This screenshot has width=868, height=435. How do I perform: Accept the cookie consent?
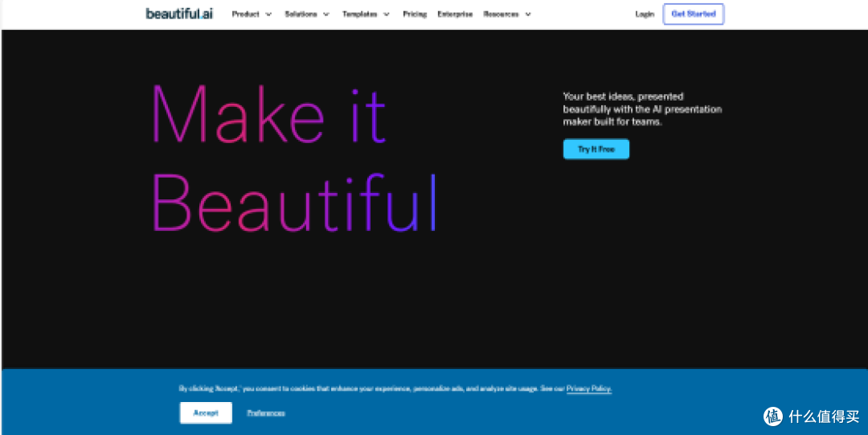pos(206,412)
